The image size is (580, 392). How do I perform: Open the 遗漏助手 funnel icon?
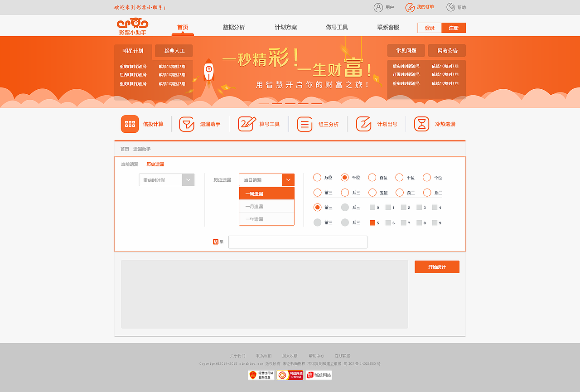click(187, 124)
